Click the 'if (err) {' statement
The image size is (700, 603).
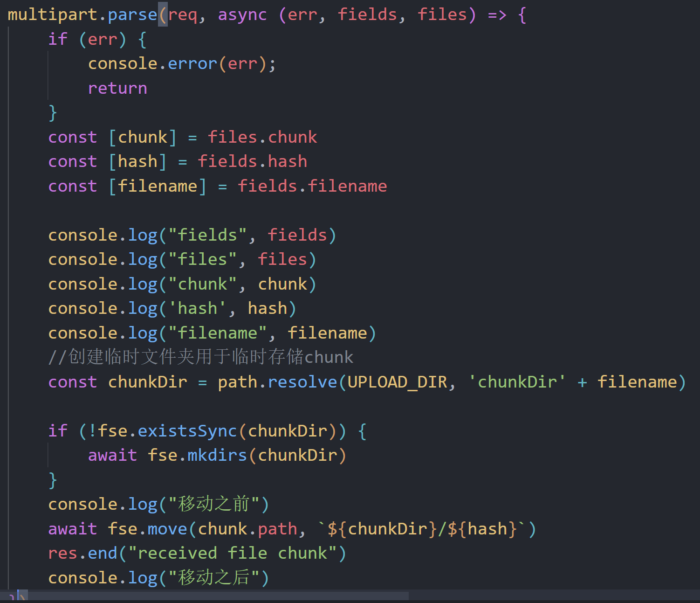point(97,39)
